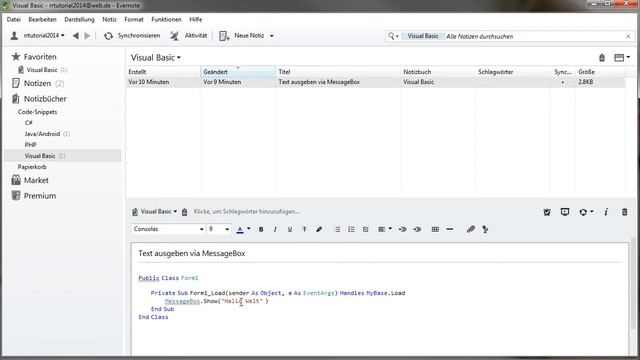Open the Aktivität feed
Screen dimensions: 640x360
pos(189,36)
